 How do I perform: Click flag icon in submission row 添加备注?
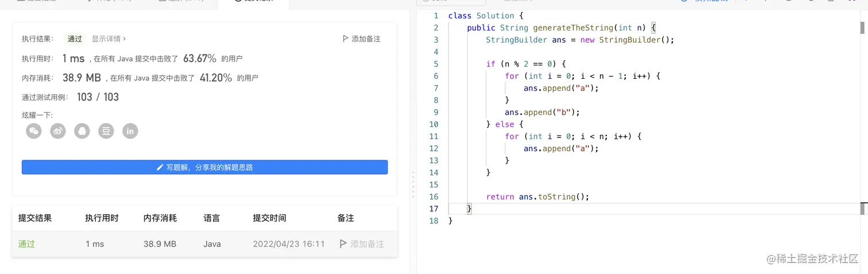343,244
